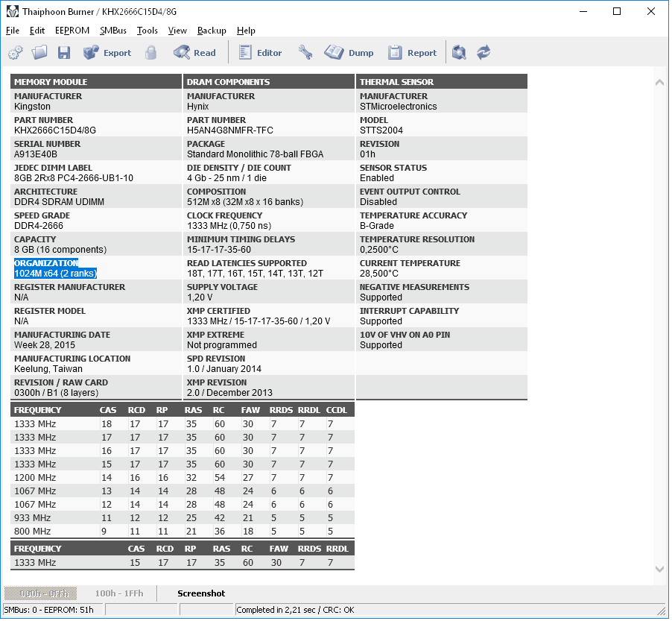Click the thermal sensor model STTS2004
This screenshot has height=621, width=672.
381,130
